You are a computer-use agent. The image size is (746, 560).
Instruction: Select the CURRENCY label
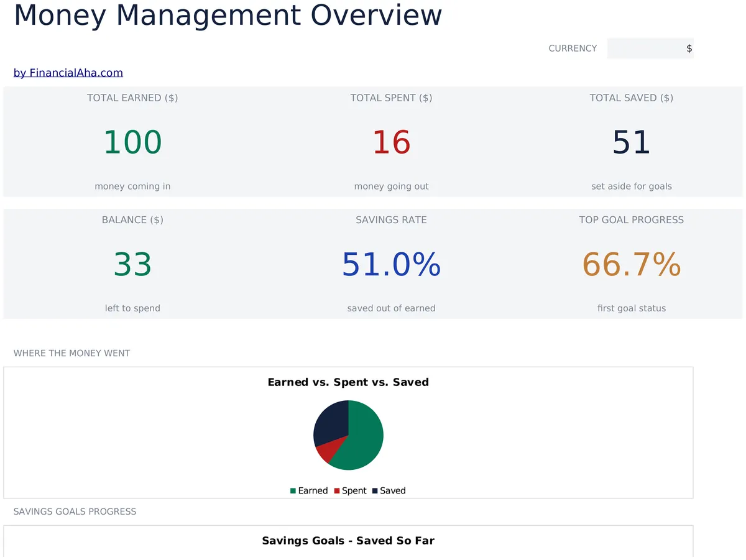click(x=573, y=48)
